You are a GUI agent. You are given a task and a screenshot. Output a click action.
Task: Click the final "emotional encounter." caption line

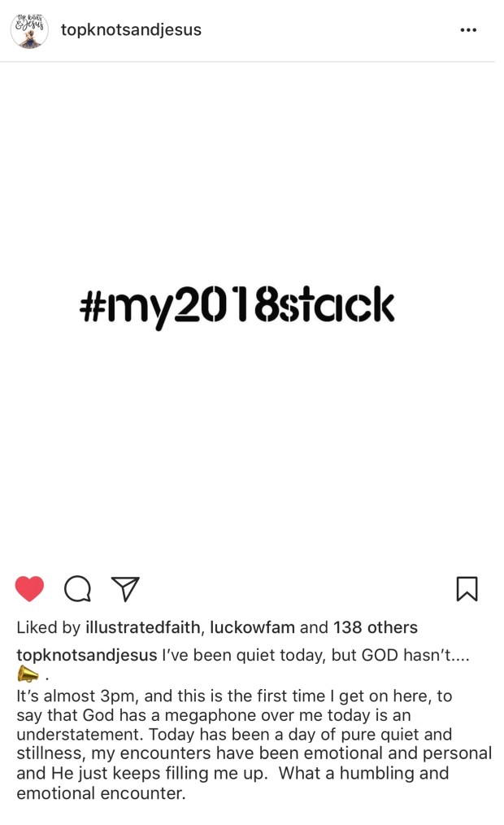102,793
